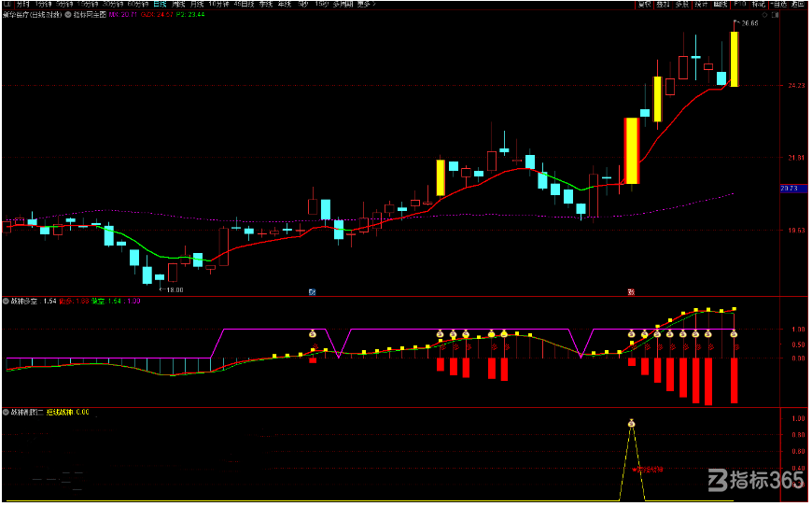Click the red signal label at bottom panel peak
812x506 pixels.
[648, 470]
